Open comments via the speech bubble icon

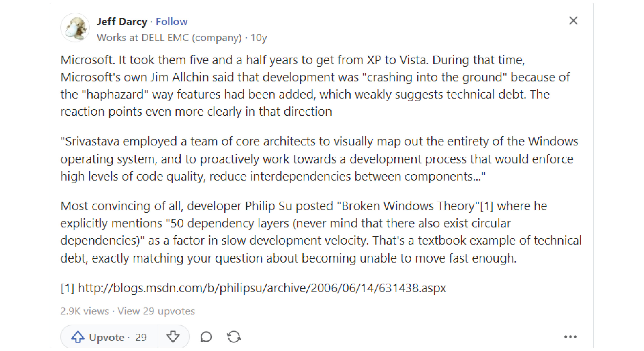click(x=206, y=337)
